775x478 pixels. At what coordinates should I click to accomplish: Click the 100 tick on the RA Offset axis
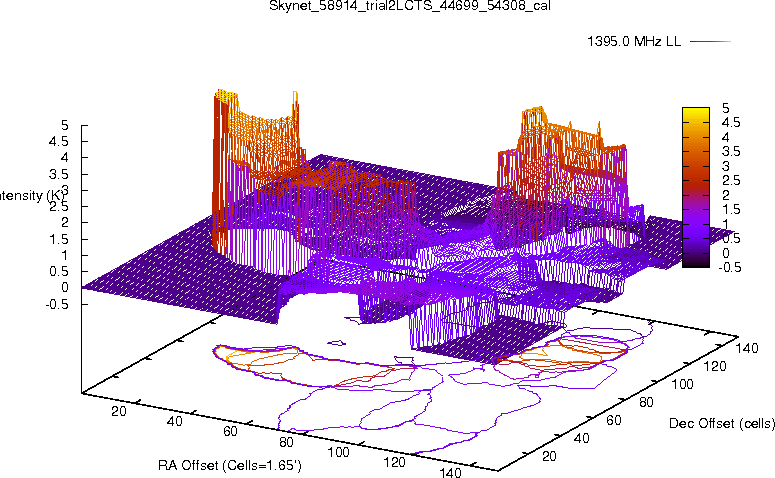coord(339,452)
